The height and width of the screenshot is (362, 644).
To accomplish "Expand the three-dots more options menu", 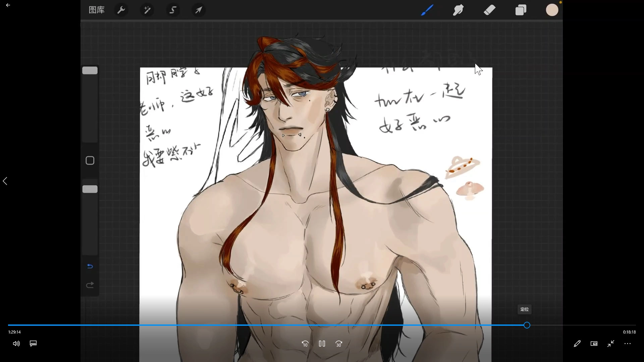I will (x=628, y=344).
